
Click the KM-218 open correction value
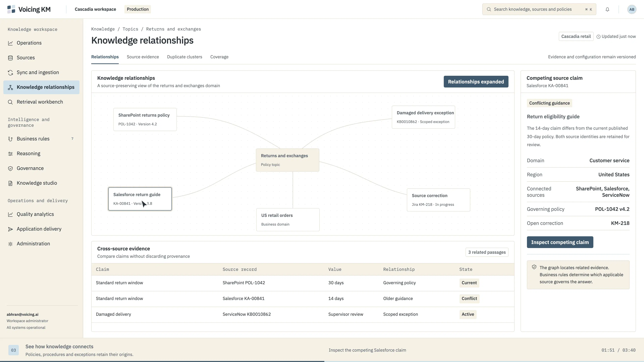(x=620, y=223)
